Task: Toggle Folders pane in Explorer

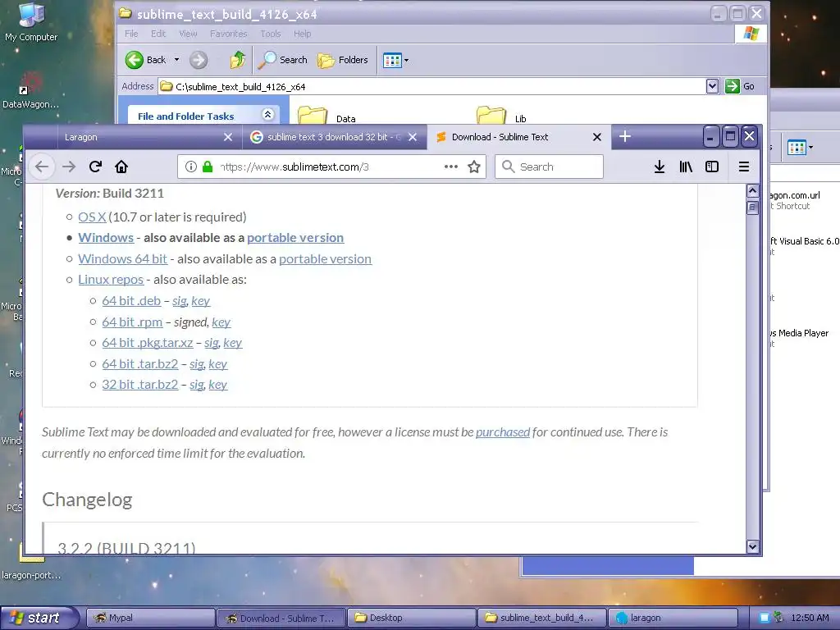Action: pyautogui.click(x=342, y=60)
